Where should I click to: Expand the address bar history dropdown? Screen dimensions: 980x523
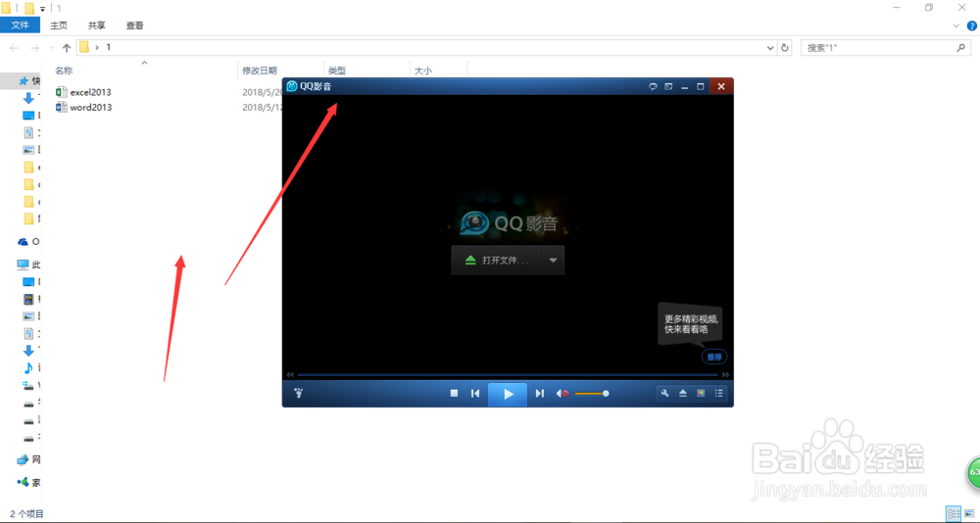770,47
